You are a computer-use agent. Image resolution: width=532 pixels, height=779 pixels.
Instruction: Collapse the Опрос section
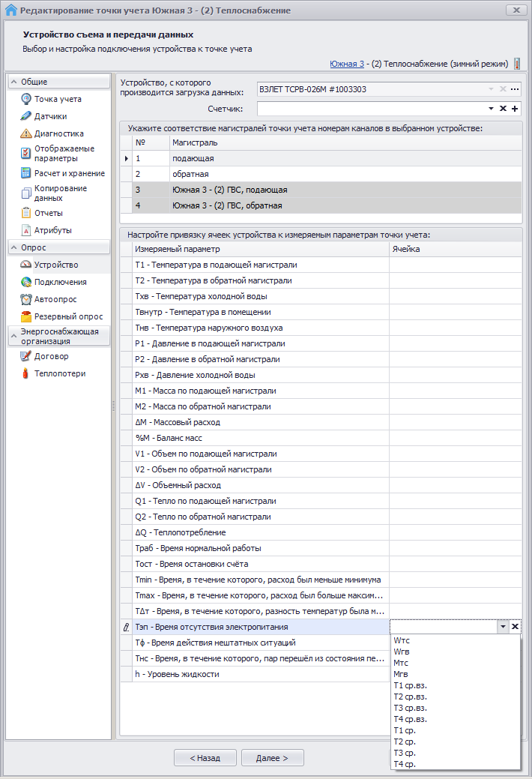pyautogui.click(x=14, y=247)
